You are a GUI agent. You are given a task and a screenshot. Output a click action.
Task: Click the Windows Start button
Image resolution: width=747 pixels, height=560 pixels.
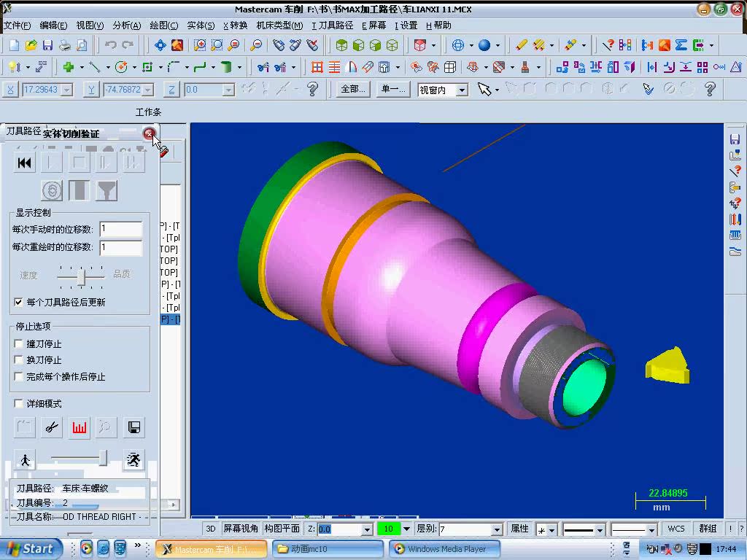31,549
